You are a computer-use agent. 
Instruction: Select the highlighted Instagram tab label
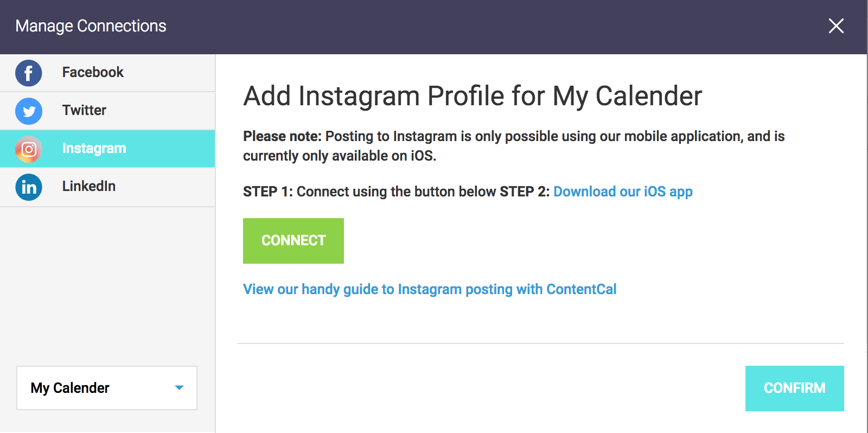click(94, 148)
